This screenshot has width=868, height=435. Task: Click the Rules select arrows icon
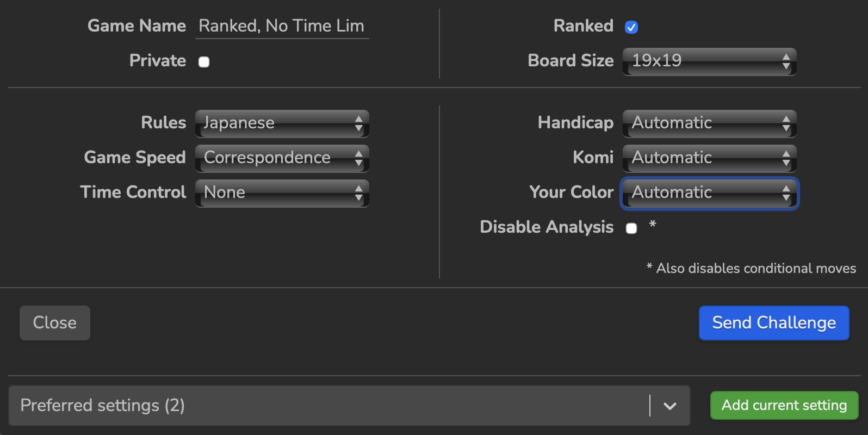pyautogui.click(x=358, y=123)
